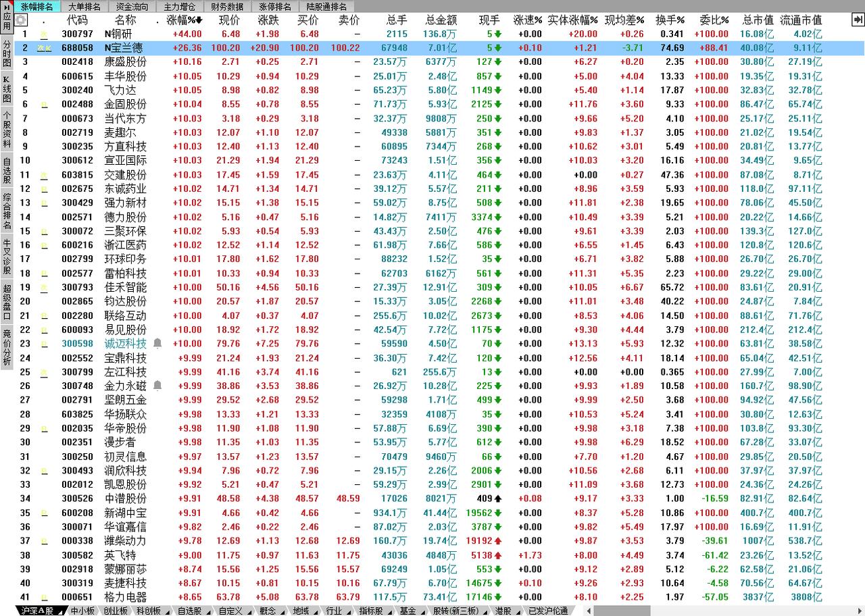This screenshot has width=865, height=616.
Task: Switch to the 涨停排名 tab
Action: tap(275, 7)
